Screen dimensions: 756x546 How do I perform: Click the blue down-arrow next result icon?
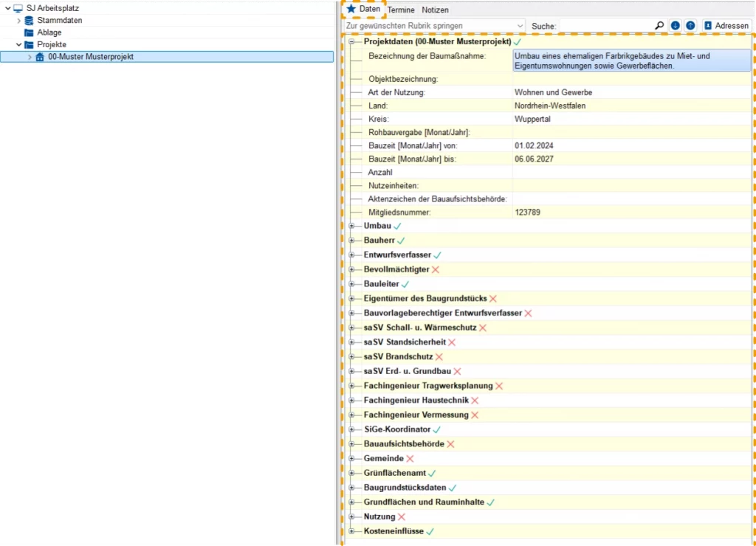pos(676,26)
